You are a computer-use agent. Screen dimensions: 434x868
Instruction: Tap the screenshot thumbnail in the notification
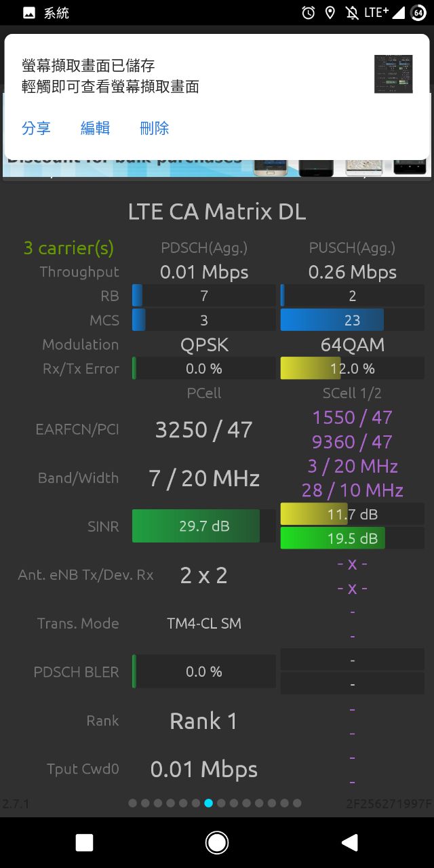[393, 74]
